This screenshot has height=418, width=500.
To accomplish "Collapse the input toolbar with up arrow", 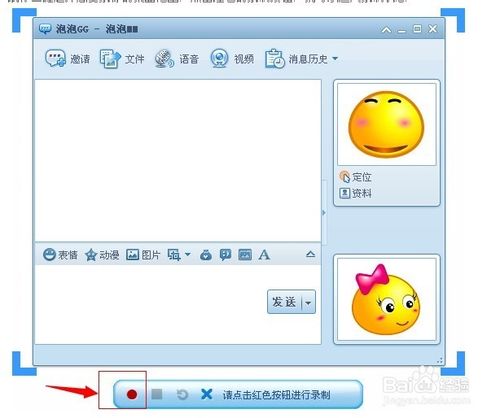I will click(310, 254).
